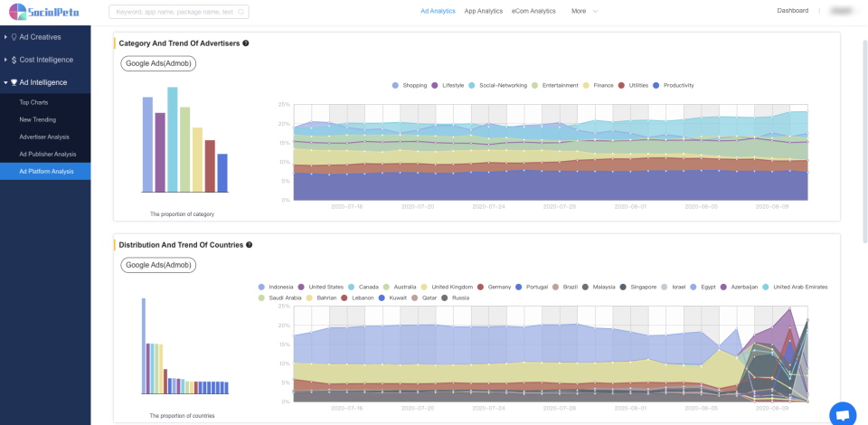This screenshot has height=425, width=868.
Task: Toggle Canada legend series
Action: (363, 287)
